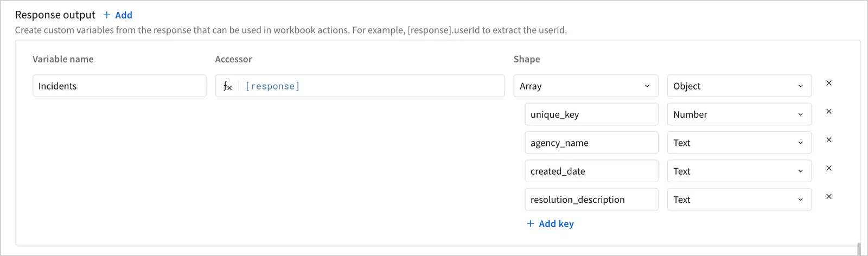The width and height of the screenshot is (868, 256).
Task: Delete the agency_name key row
Action: [828, 140]
